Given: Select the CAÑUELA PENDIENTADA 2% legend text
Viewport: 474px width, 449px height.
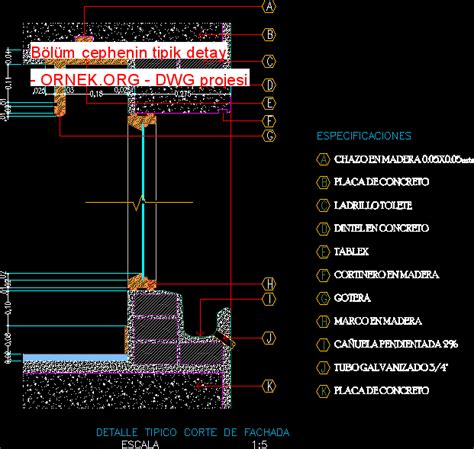Looking at the screenshot, I should tap(396, 344).
